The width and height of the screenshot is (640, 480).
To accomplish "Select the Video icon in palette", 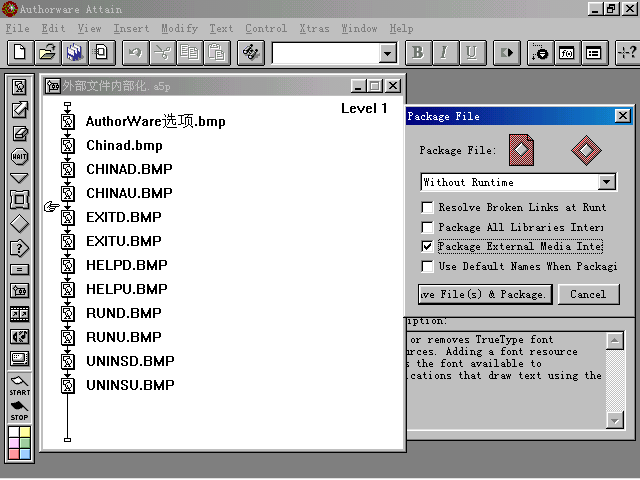I will point(19,359).
